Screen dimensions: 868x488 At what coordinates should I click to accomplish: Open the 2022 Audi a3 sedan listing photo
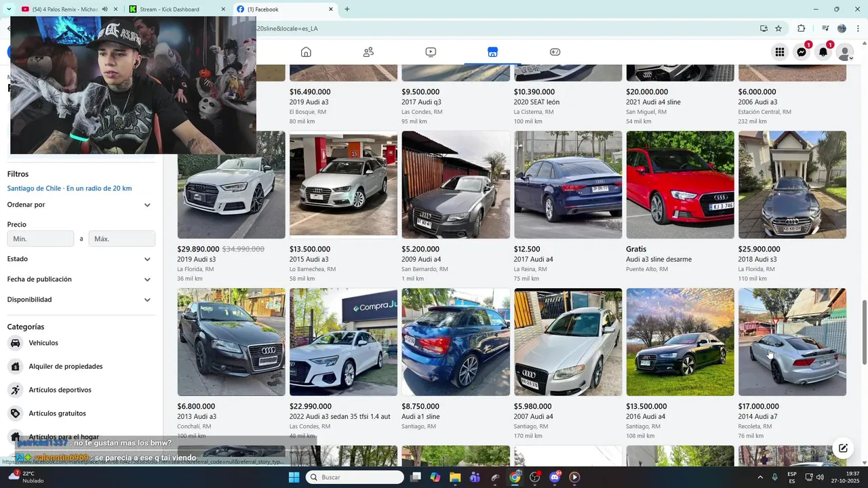pyautogui.click(x=343, y=342)
